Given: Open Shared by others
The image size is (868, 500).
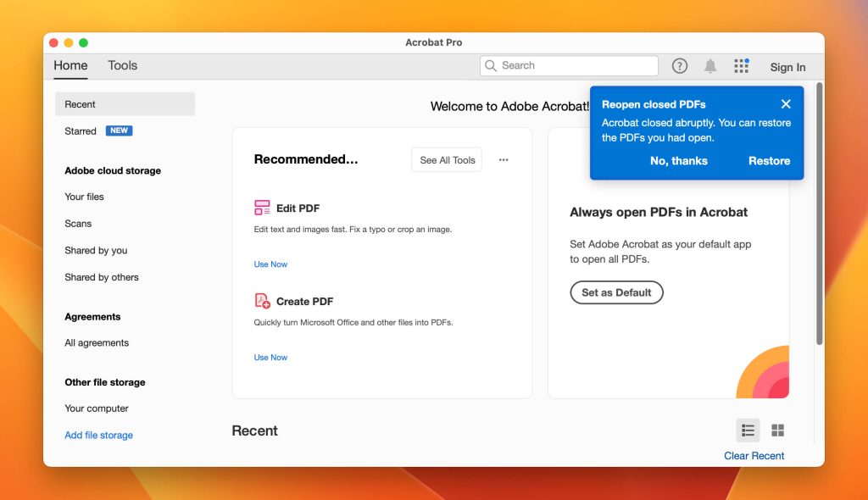Looking at the screenshot, I should pyautogui.click(x=102, y=277).
